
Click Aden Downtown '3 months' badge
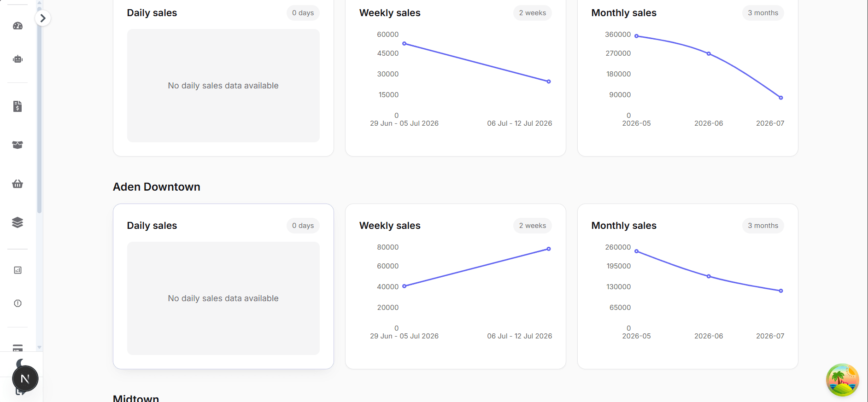coord(763,226)
